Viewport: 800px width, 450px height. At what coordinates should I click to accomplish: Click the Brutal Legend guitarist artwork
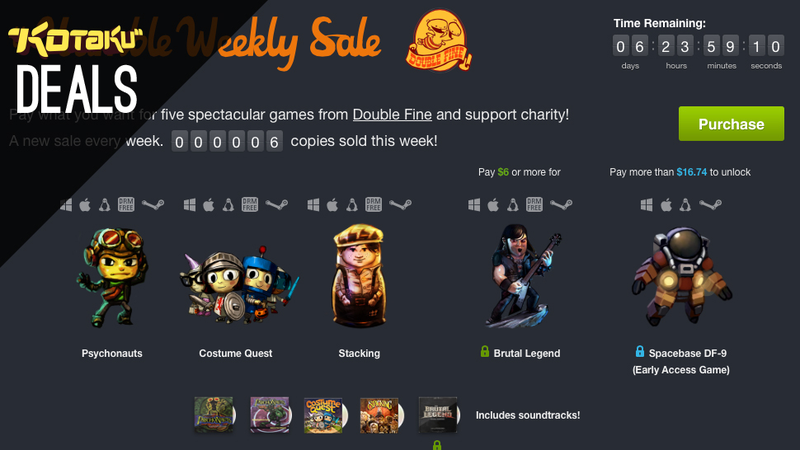(x=521, y=276)
